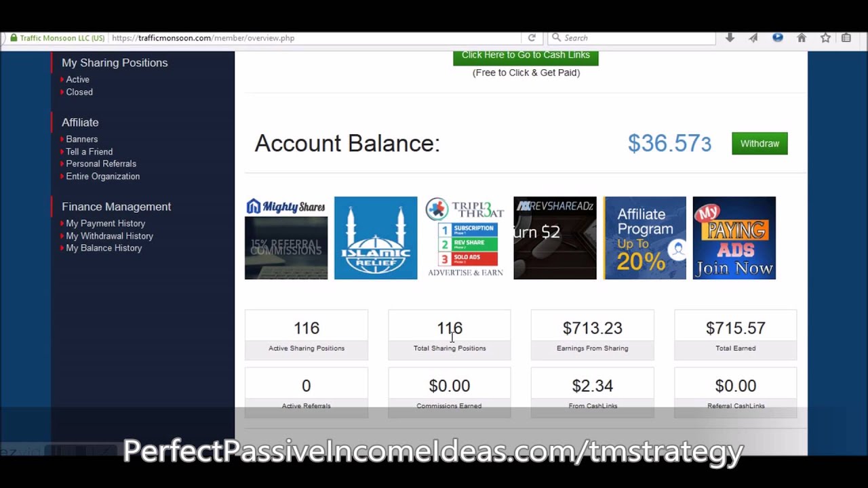Bookmark this page with the star icon
The image size is (868, 488).
pyautogui.click(x=825, y=38)
